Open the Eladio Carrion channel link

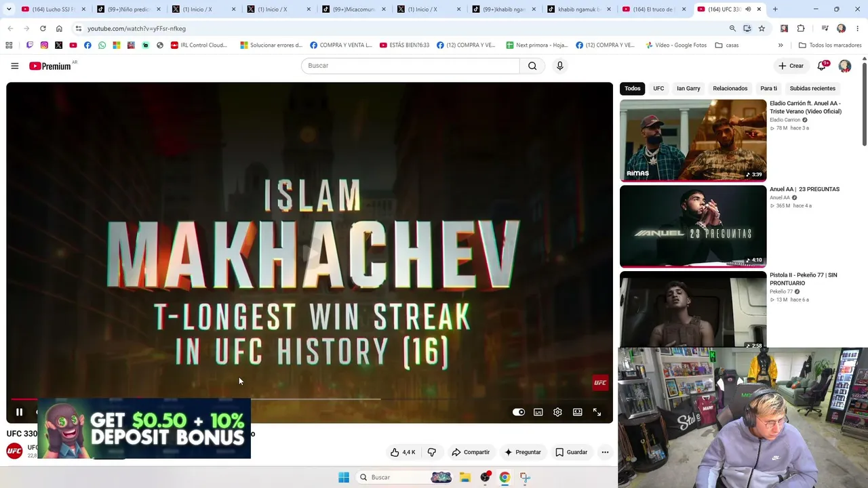tap(785, 120)
